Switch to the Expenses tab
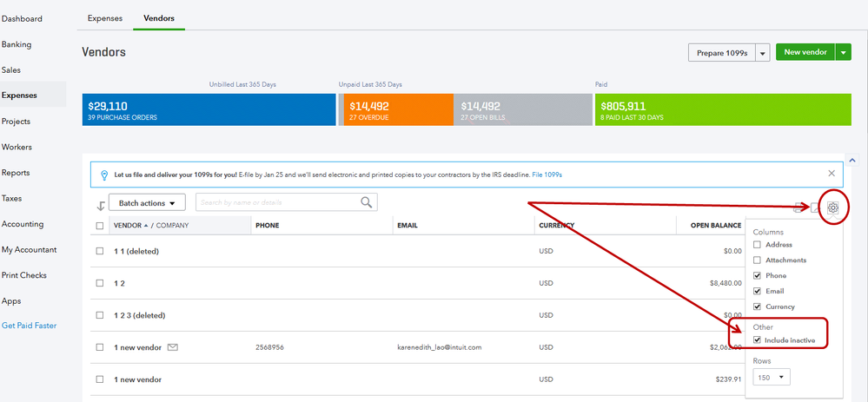 (105, 18)
